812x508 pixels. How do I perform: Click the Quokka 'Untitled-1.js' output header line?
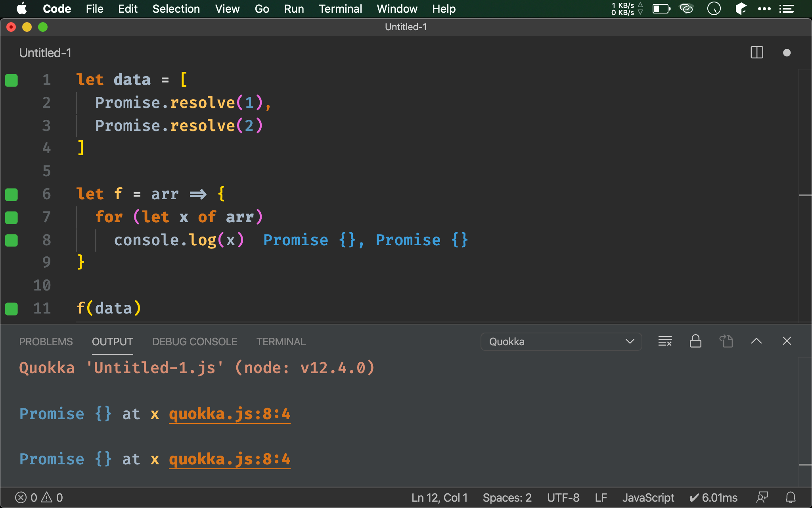tap(197, 368)
